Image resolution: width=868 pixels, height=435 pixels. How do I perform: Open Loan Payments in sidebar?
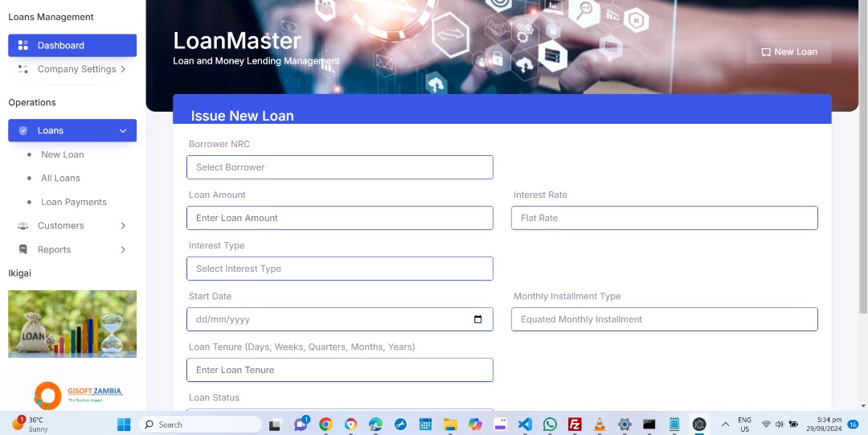click(73, 203)
